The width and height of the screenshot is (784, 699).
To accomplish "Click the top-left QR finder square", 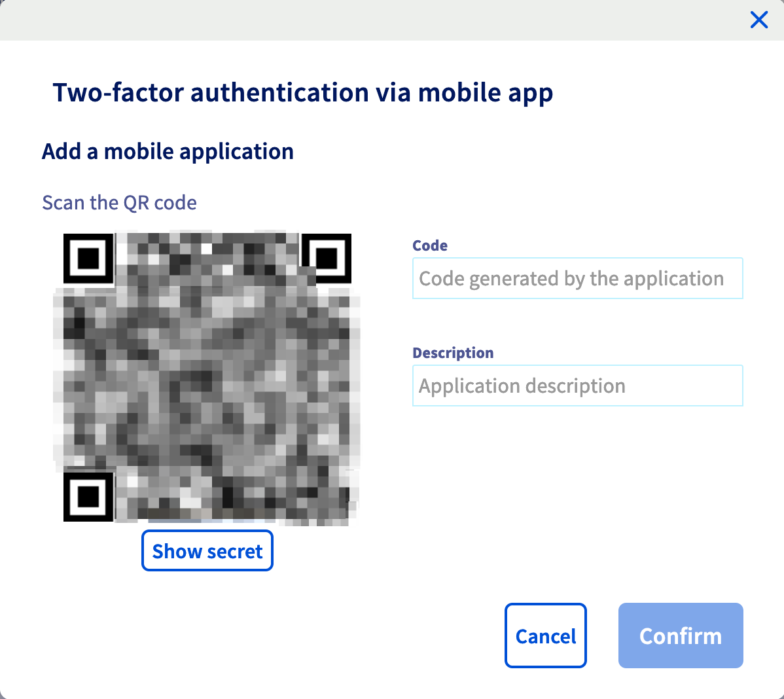I will pyautogui.click(x=88, y=259).
